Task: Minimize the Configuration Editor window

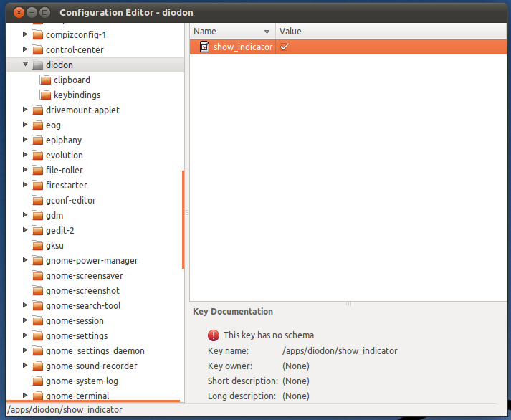Action: click(32, 12)
